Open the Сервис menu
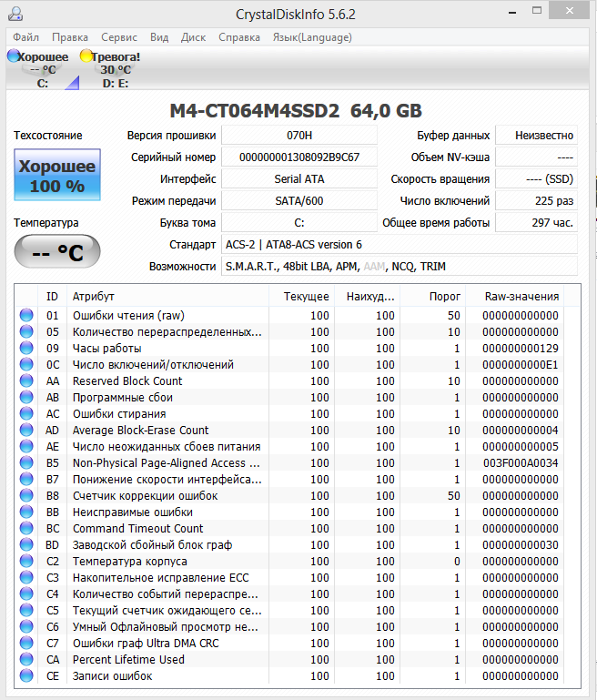 119,37
